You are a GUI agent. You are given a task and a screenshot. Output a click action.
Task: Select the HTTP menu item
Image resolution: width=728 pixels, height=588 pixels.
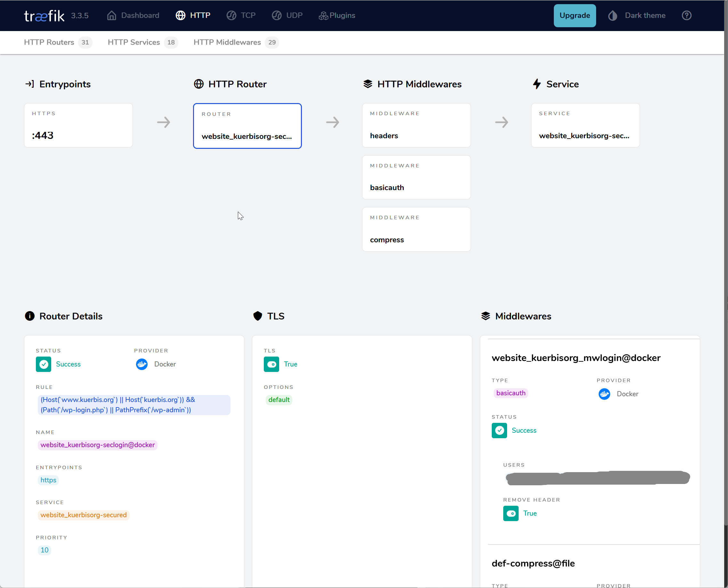[x=193, y=16]
